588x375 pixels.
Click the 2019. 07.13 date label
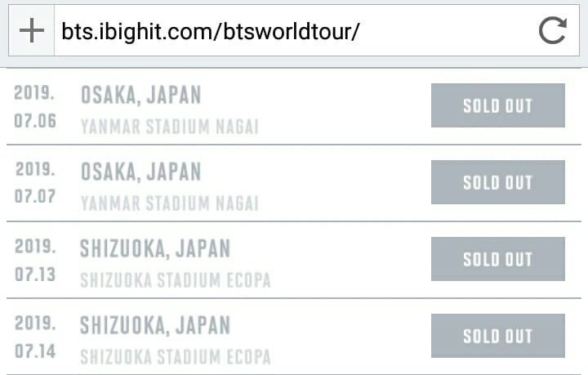pos(35,261)
